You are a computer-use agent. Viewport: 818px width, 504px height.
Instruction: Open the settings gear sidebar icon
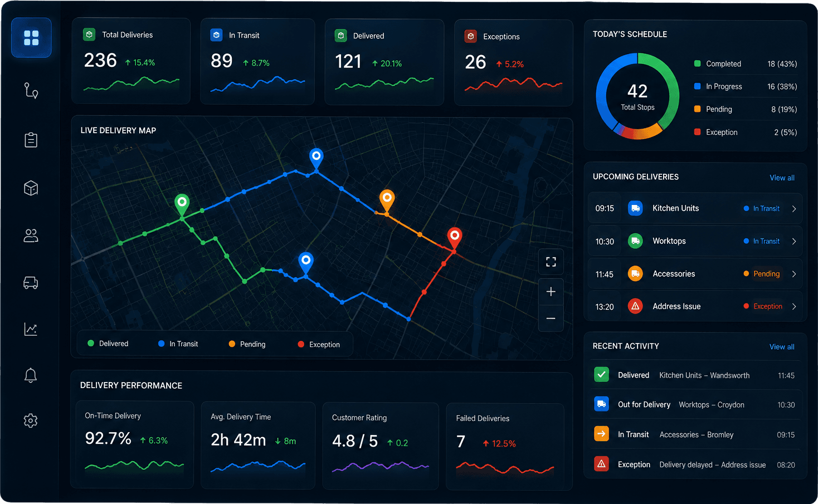(31, 420)
